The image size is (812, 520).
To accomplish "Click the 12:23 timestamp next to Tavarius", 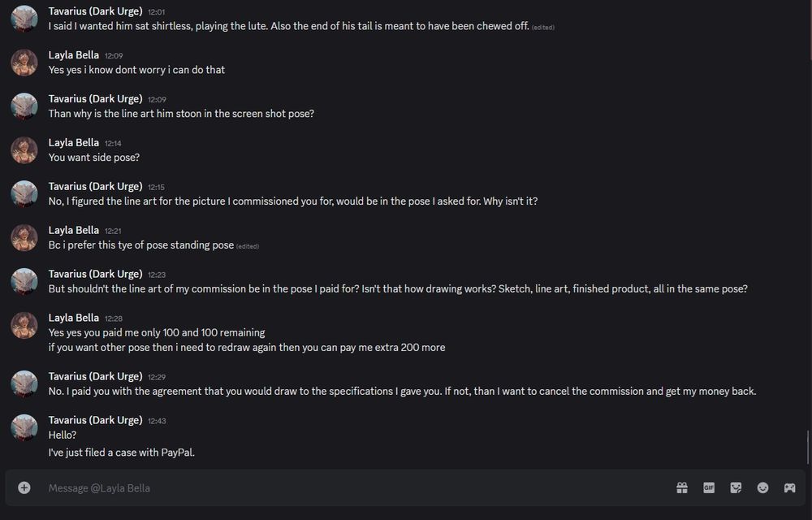I will (x=156, y=275).
